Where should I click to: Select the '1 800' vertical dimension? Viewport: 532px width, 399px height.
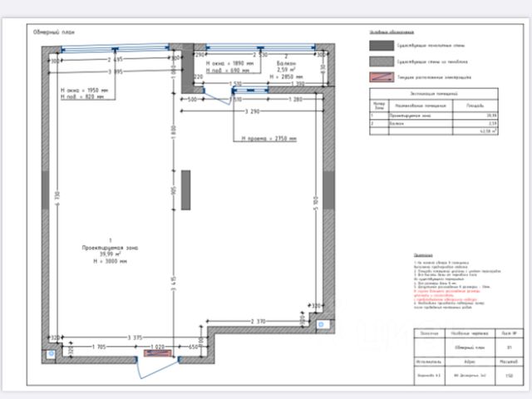(174, 131)
